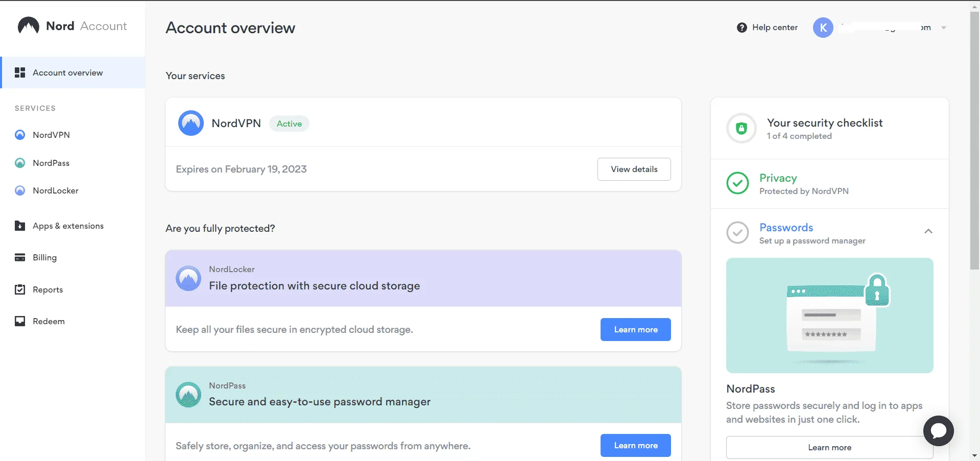Screen dimensions: 980x461
Task: Click the NordPass logo in the teal card
Action: point(188,395)
